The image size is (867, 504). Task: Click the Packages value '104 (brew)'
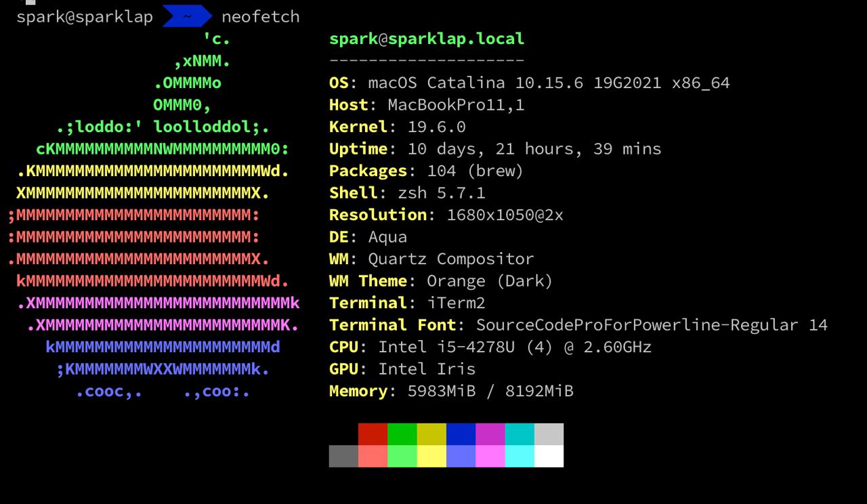click(475, 171)
